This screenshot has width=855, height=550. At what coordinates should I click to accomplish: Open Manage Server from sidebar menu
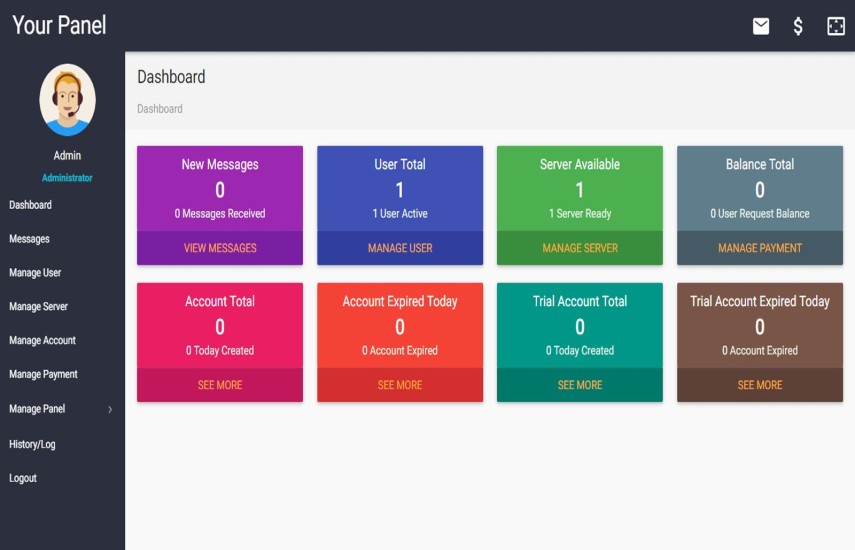click(x=39, y=307)
